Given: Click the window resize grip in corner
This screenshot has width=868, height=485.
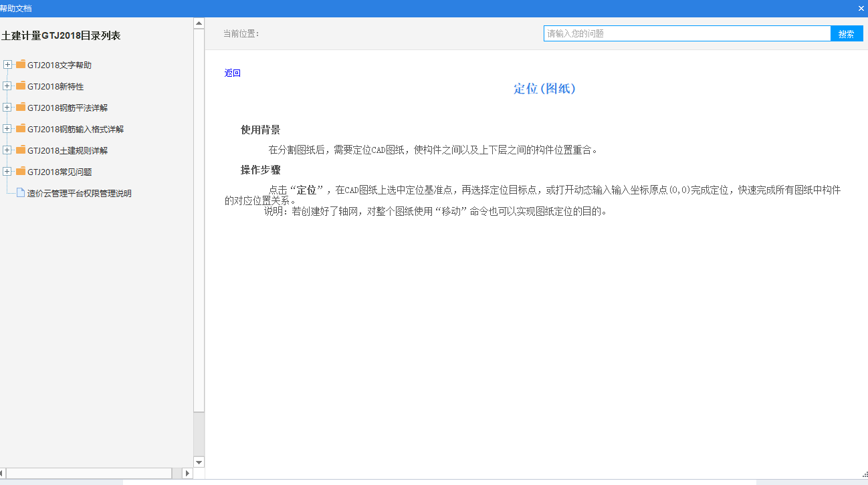Looking at the screenshot, I should (x=865, y=474).
